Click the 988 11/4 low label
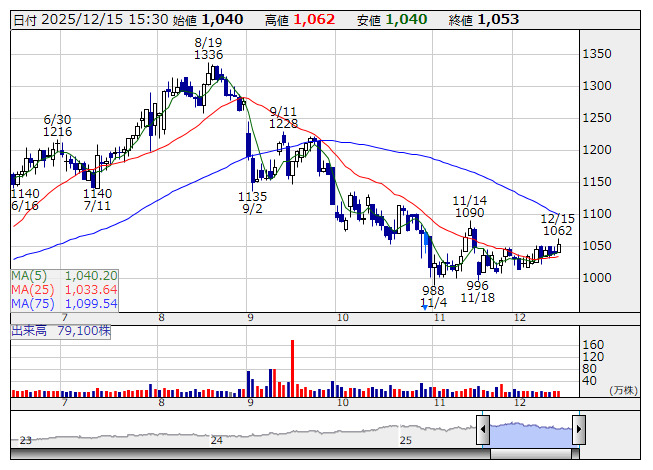 coord(434,296)
